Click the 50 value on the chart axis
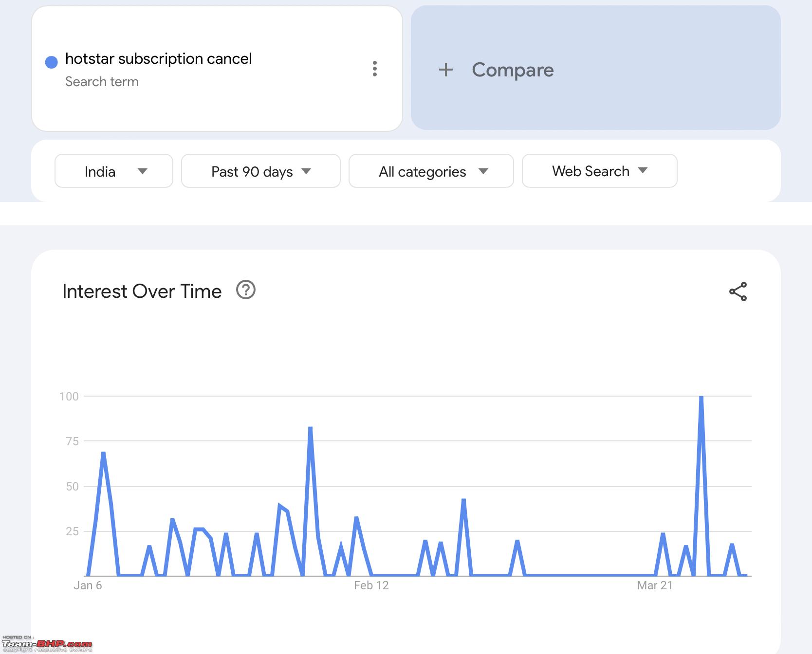 [x=72, y=487]
